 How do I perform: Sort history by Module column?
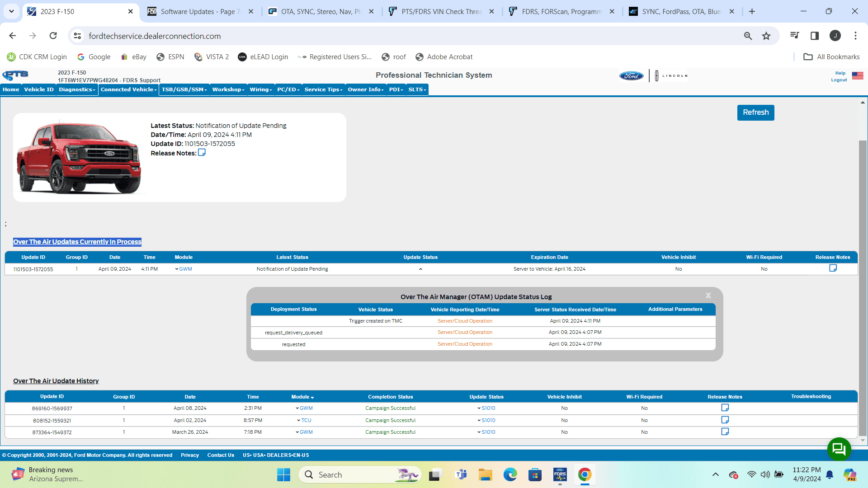302,397
